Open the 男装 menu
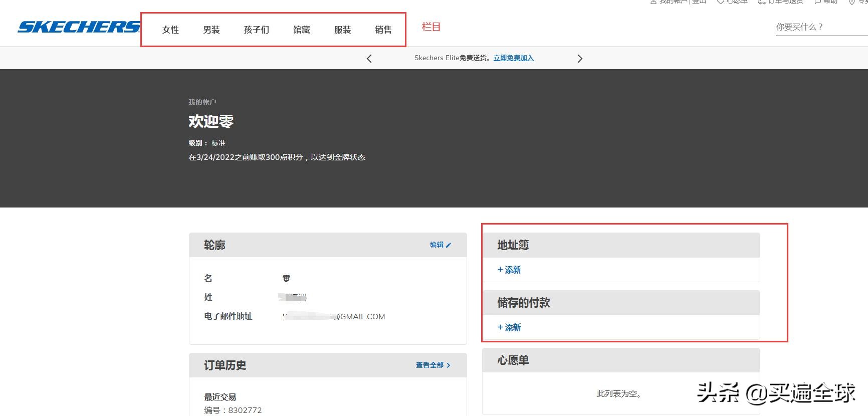The height and width of the screenshot is (416, 868). 211,30
